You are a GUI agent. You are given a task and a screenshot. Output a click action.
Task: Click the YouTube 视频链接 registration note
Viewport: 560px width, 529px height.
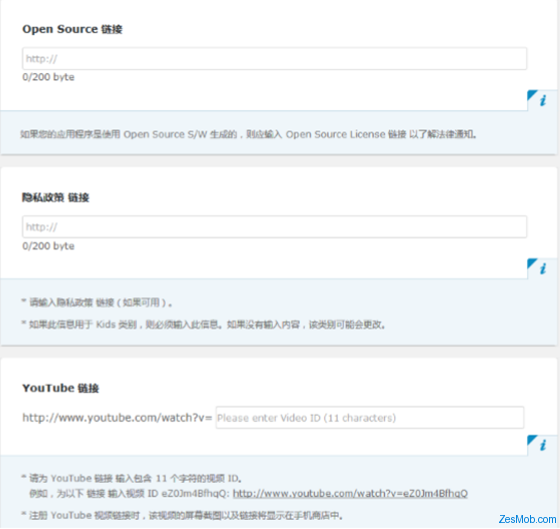182,515
